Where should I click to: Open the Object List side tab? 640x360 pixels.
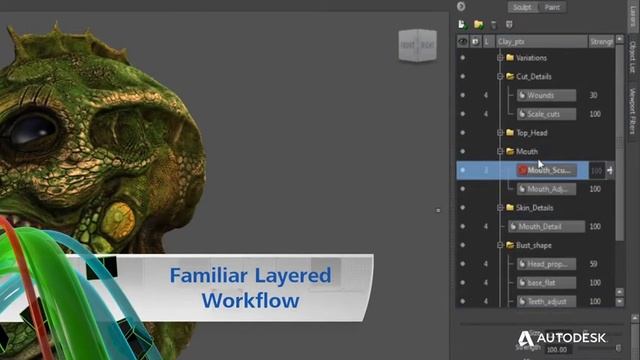coord(633,57)
